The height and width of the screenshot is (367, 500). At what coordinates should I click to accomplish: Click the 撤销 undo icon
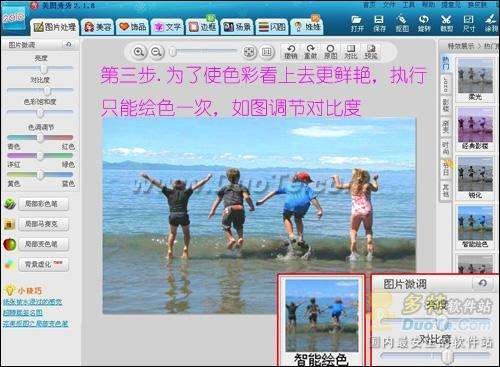[x=291, y=52]
